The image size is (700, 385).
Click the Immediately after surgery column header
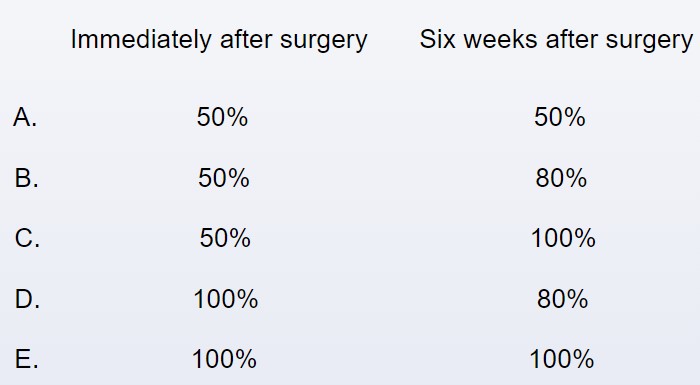click(219, 40)
